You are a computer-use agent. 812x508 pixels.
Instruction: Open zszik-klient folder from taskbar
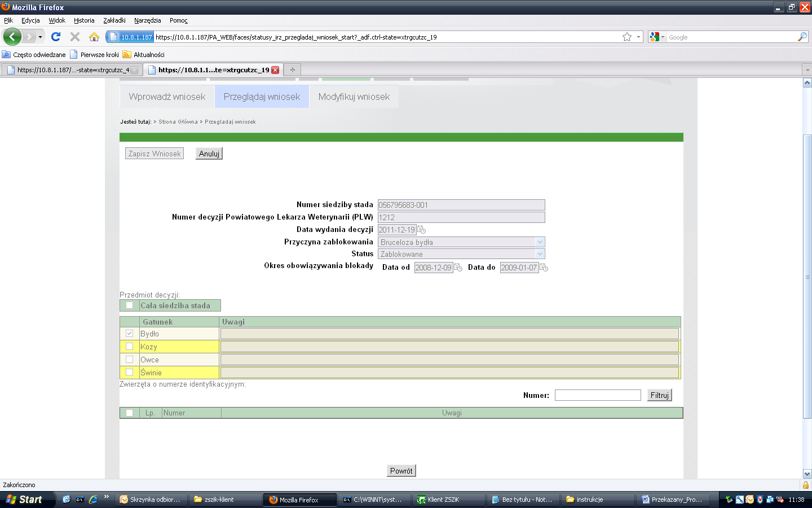[x=226, y=500]
